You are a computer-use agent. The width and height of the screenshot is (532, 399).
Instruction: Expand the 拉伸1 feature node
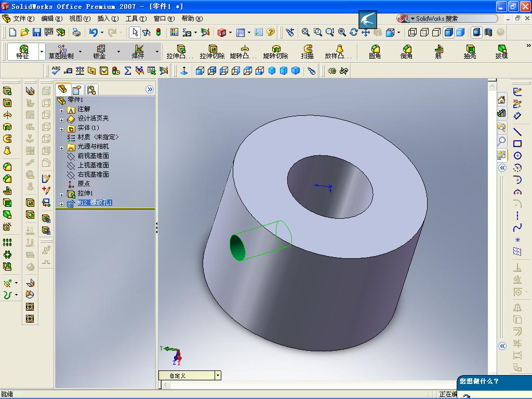61,195
